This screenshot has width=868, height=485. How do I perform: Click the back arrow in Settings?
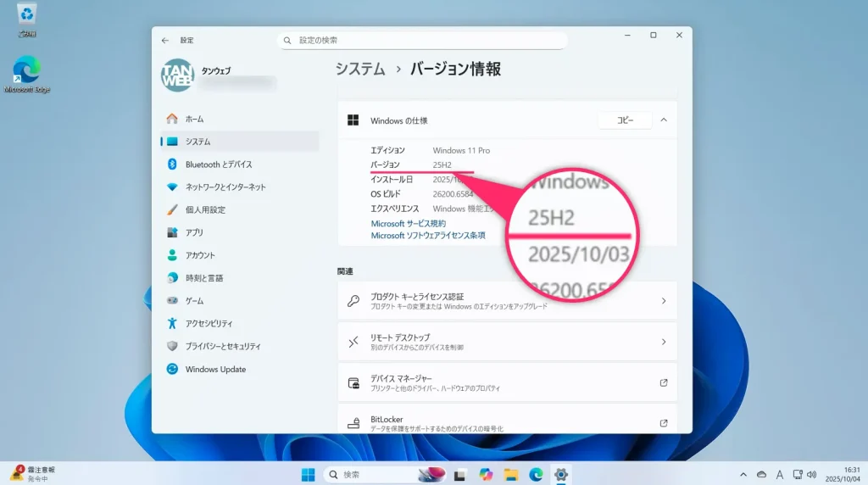click(x=165, y=40)
